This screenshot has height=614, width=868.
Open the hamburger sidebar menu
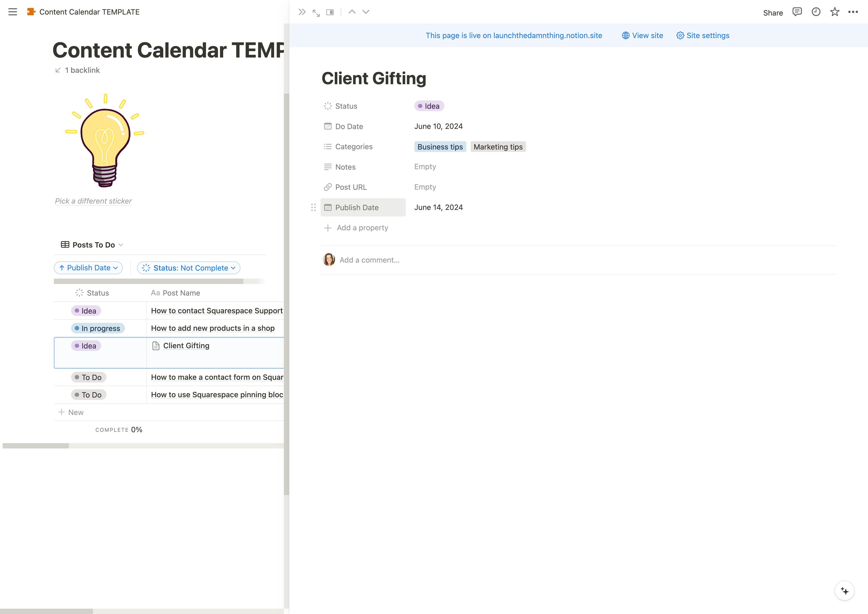pyautogui.click(x=12, y=12)
